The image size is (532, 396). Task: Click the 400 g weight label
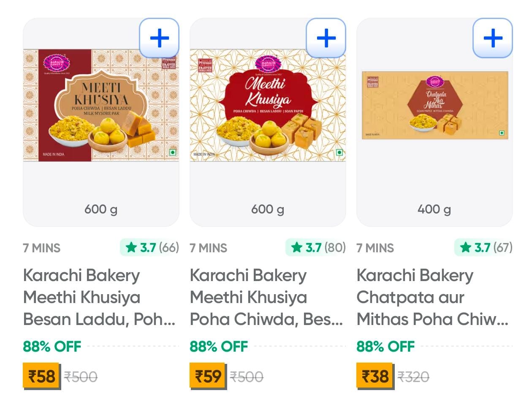[434, 209]
